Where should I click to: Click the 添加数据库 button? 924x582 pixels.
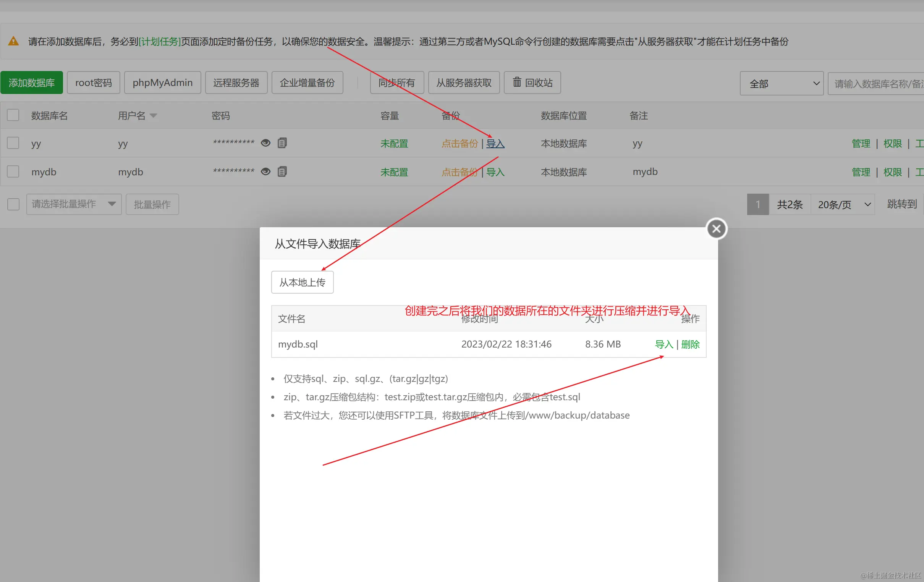31,82
